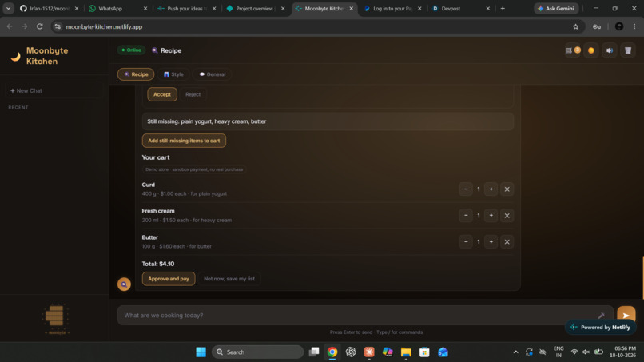Expand the tab search dropdown arrow

tap(8, 8)
